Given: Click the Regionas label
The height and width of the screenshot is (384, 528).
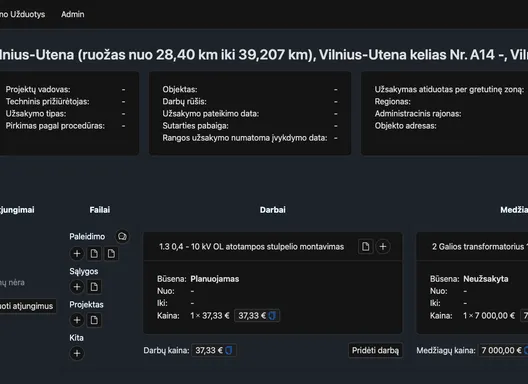Looking at the screenshot, I should (x=392, y=102).
